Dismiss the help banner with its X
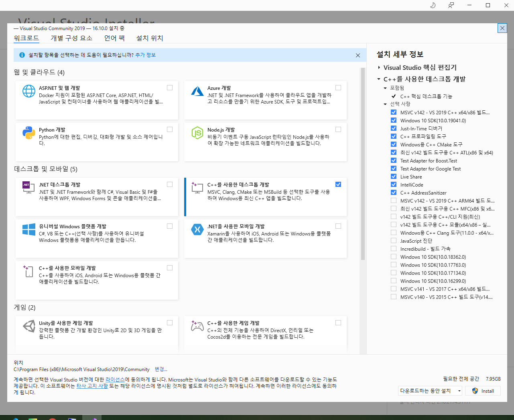 pyautogui.click(x=358, y=55)
